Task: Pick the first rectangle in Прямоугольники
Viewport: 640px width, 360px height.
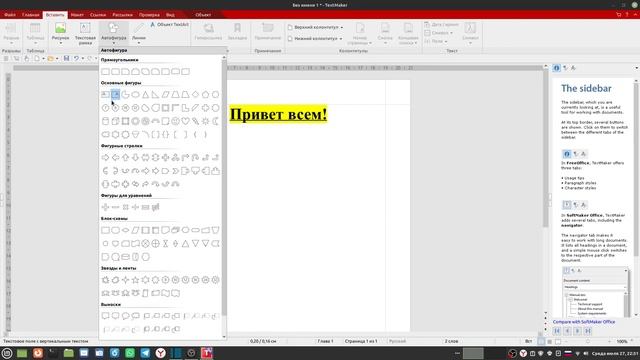Action: coord(105,72)
